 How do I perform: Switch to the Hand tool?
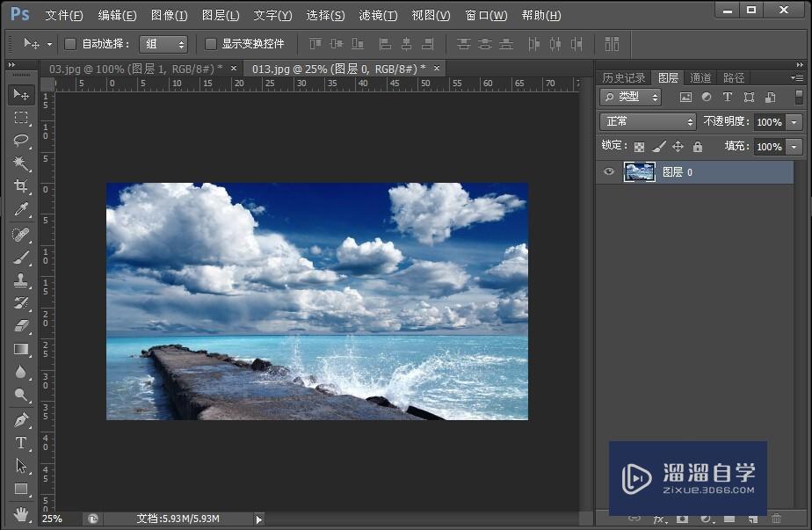point(21,512)
